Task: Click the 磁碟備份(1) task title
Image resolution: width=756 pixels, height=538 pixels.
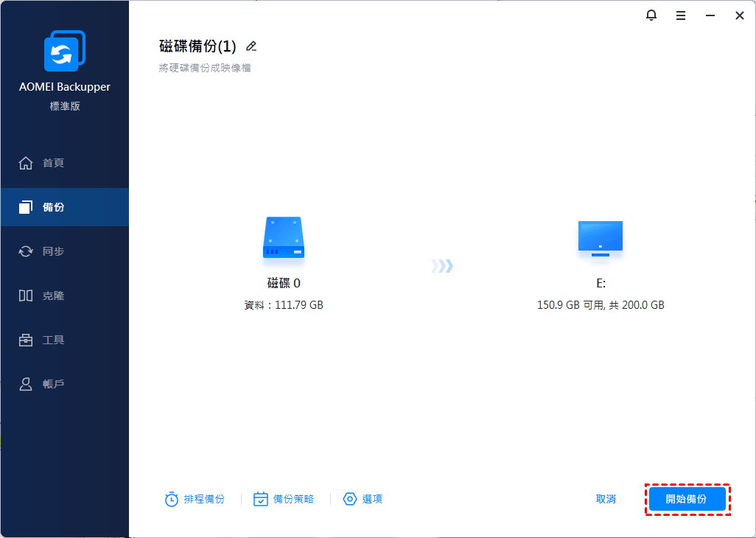Action: coord(197,46)
